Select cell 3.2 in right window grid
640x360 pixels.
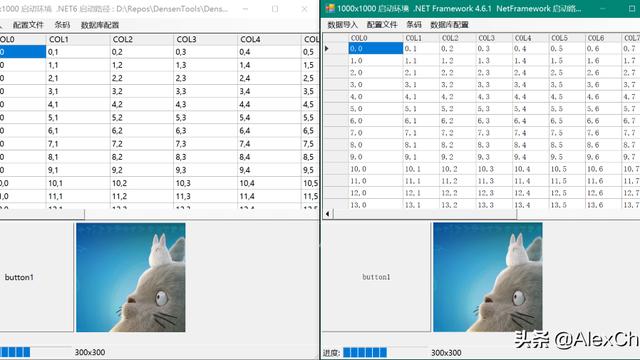click(x=458, y=84)
